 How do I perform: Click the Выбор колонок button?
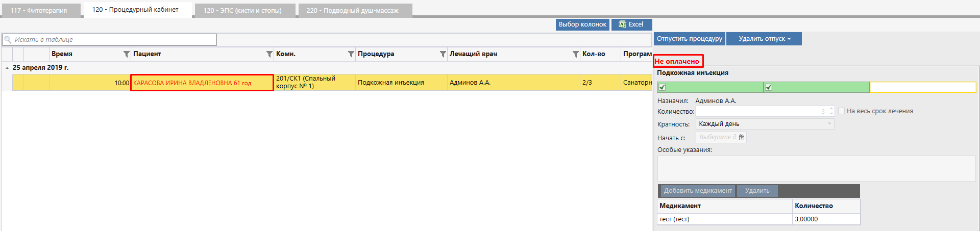582,24
